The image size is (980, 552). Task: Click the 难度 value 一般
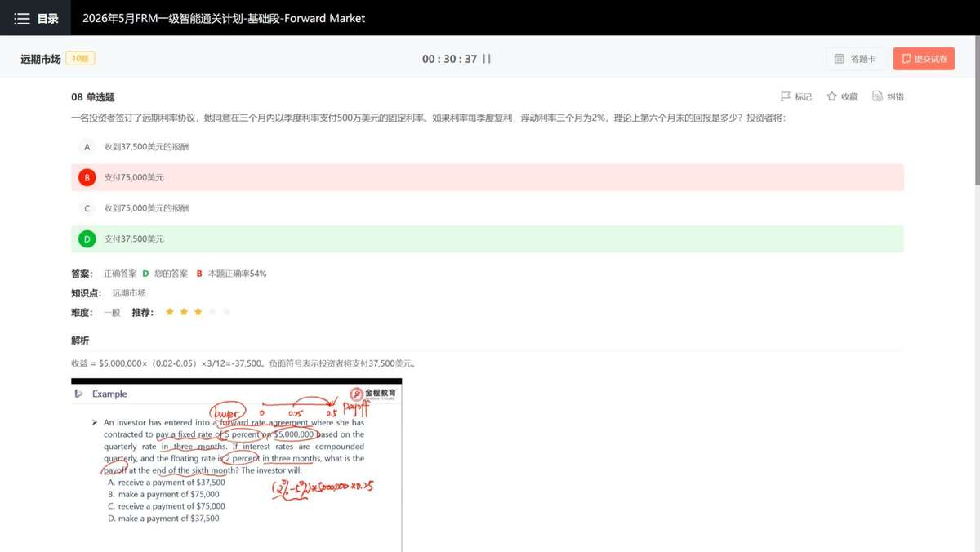pyautogui.click(x=112, y=312)
